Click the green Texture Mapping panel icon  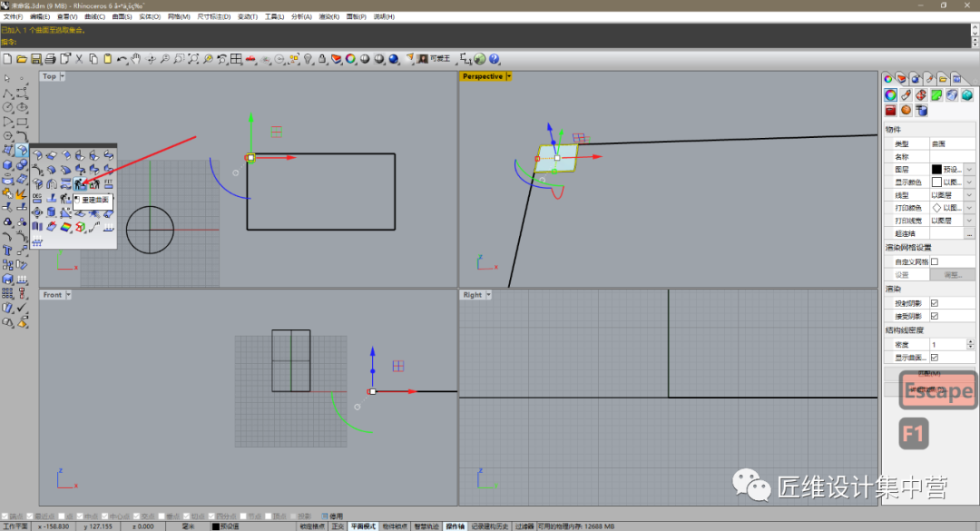tap(936, 95)
